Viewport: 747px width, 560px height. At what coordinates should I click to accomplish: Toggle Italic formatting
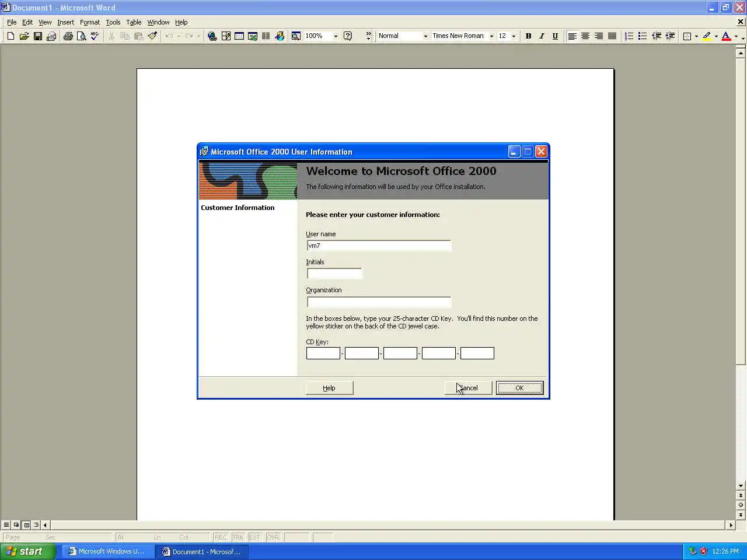click(542, 36)
